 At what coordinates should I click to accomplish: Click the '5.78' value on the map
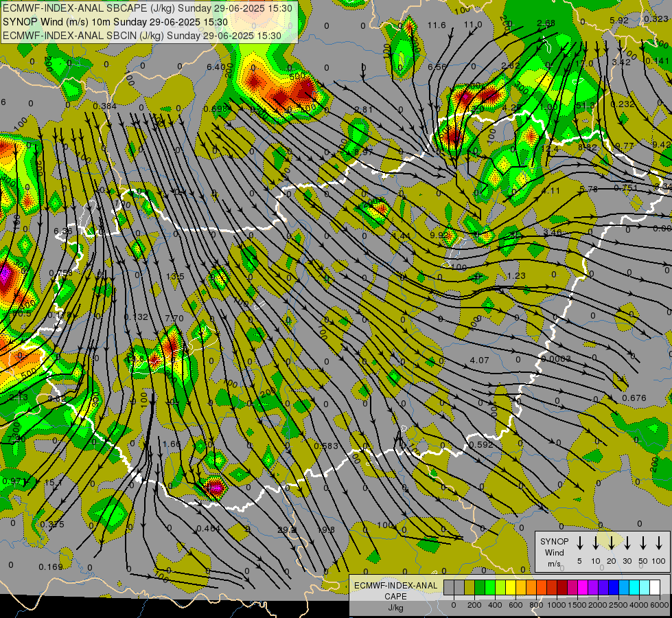(588, 189)
